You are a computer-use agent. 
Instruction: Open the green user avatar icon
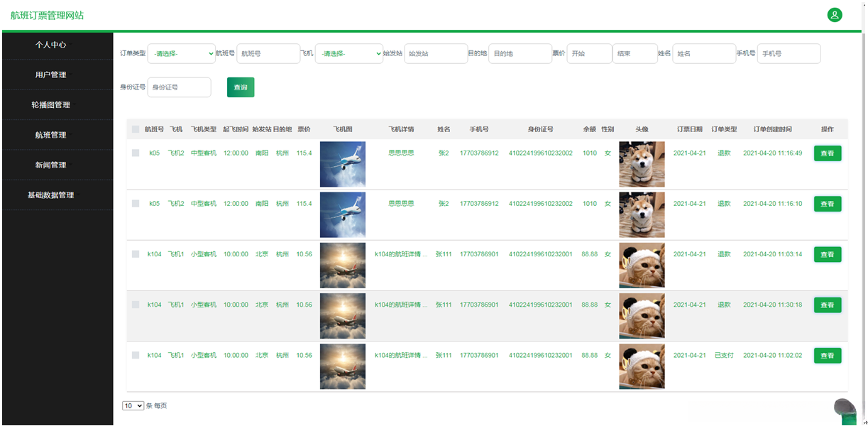coord(835,15)
